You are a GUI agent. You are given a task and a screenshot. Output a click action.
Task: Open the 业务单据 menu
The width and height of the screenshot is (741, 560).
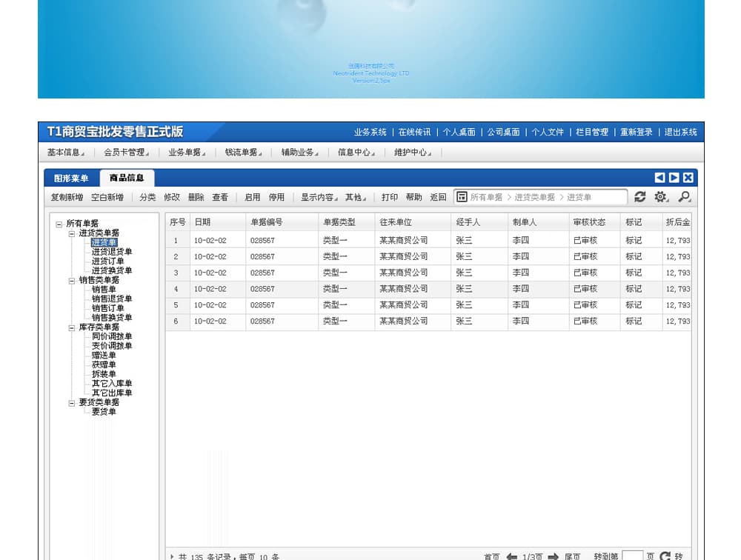[186, 153]
